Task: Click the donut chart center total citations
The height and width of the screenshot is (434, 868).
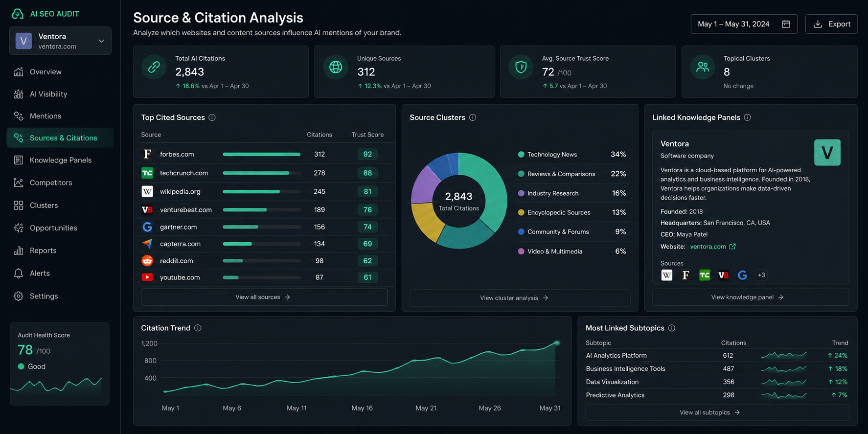Action: pyautogui.click(x=459, y=201)
